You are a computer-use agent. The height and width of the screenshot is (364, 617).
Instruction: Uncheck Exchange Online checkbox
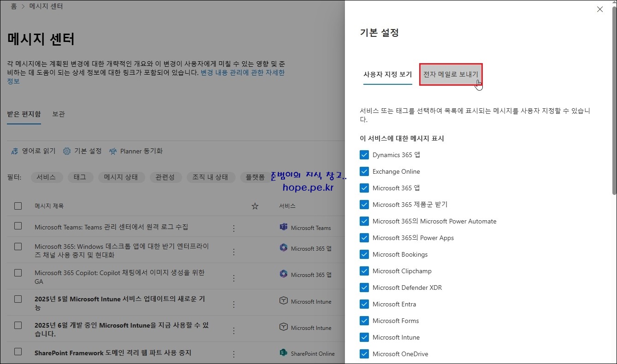tap(364, 171)
